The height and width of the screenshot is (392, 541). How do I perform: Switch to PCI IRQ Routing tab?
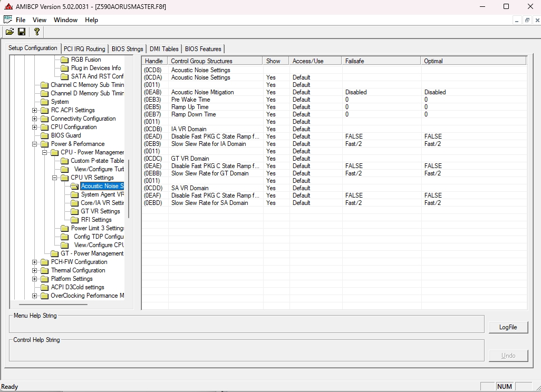(84, 49)
